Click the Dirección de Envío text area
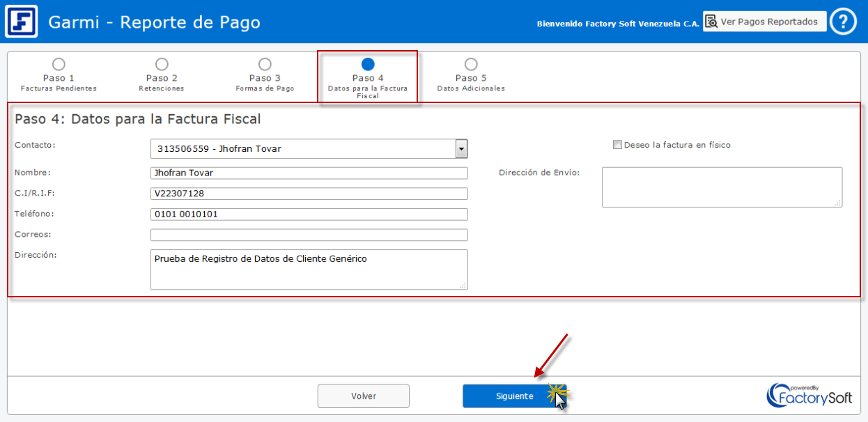 (722, 187)
